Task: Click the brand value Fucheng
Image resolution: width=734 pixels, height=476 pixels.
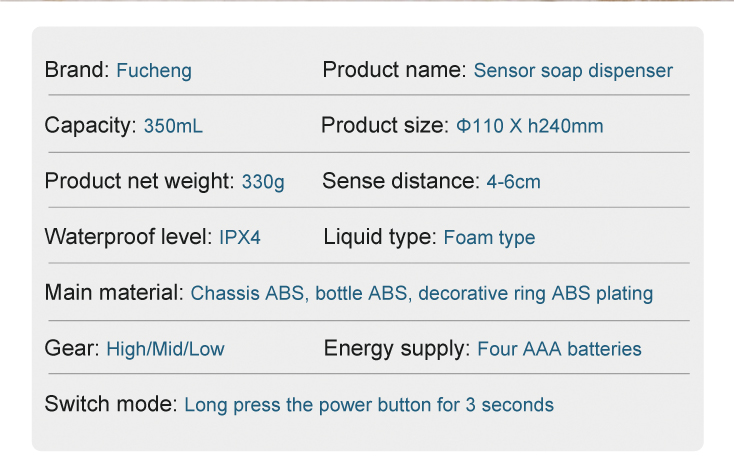Action: coord(154,71)
